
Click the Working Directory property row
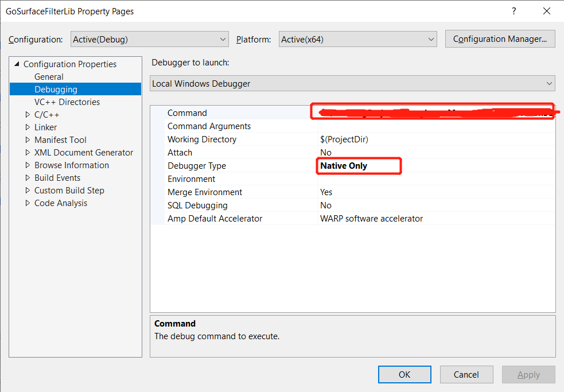coord(202,139)
